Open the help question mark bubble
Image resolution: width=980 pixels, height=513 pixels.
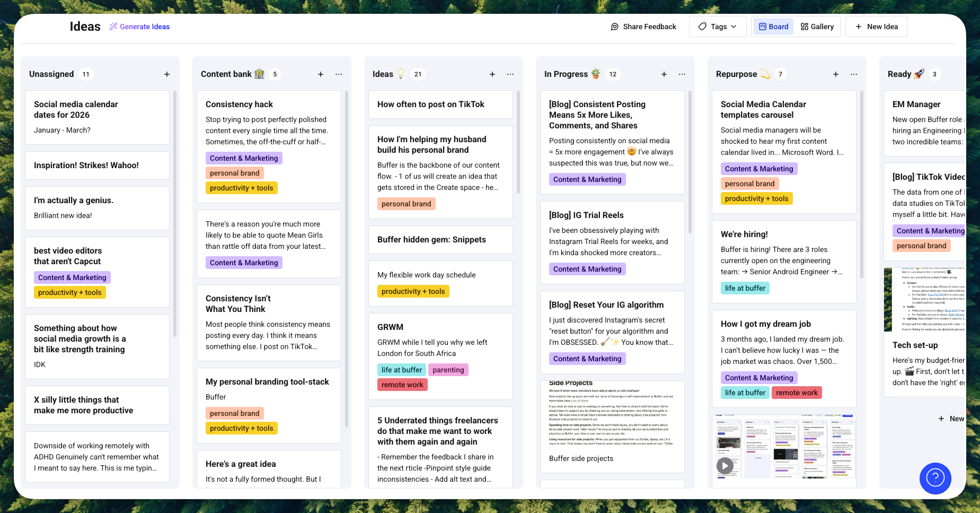935,478
